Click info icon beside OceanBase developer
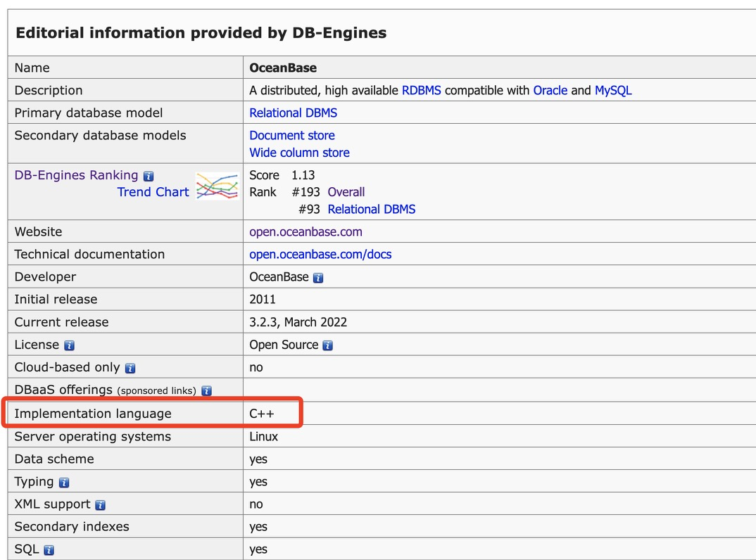This screenshot has width=756, height=560. (x=318, y=278)
